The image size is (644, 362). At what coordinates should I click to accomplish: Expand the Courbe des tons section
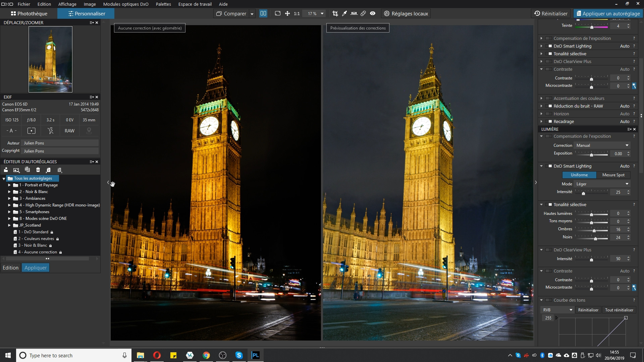[542, 300]
